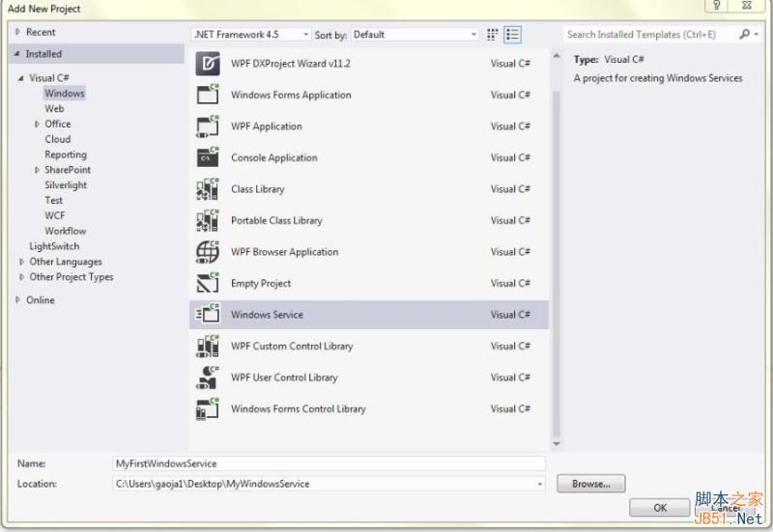Switch templates to medium icons list view
Screen dimensions: 773x532
pyautogui.click(x=513, y=35)
